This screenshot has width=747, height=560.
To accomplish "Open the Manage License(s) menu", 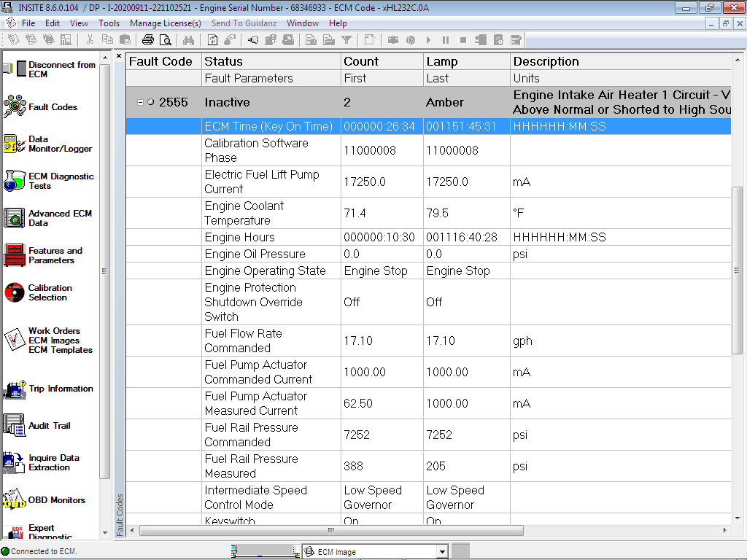I will click(x=167, y=23).
